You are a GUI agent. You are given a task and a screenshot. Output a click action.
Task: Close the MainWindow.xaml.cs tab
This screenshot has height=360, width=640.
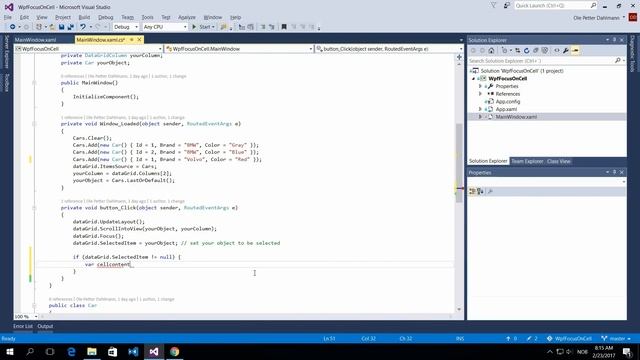[x=139, y=40]
